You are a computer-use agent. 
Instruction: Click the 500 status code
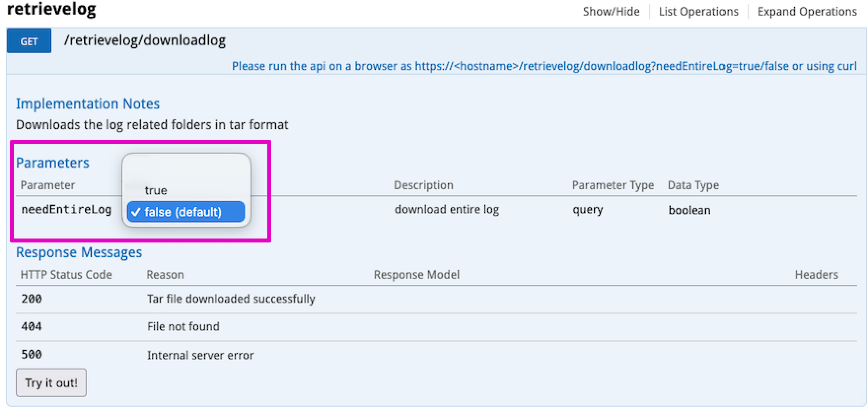pyautogui.click(x=32, y=354)
